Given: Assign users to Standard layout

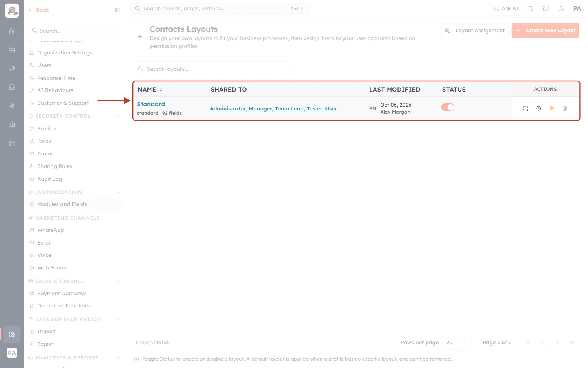Looking at the screenshot, I should pyautogui.click(x=526, y=108).
